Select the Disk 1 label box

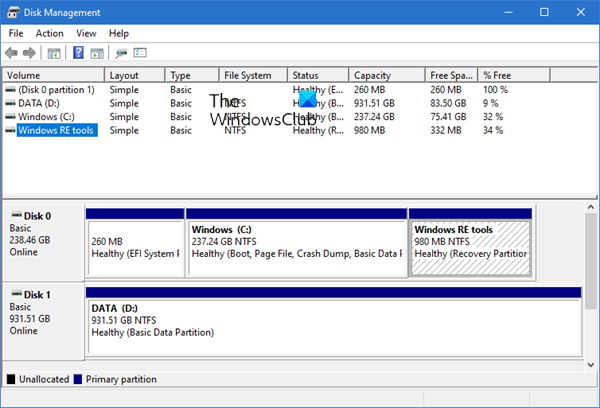(x=44, y=320)
